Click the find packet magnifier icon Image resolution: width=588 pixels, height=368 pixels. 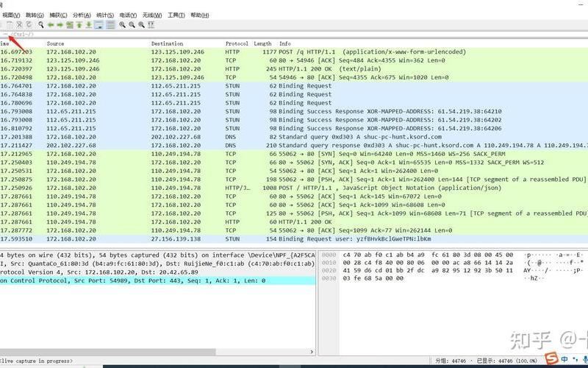(x=41, y=25)
